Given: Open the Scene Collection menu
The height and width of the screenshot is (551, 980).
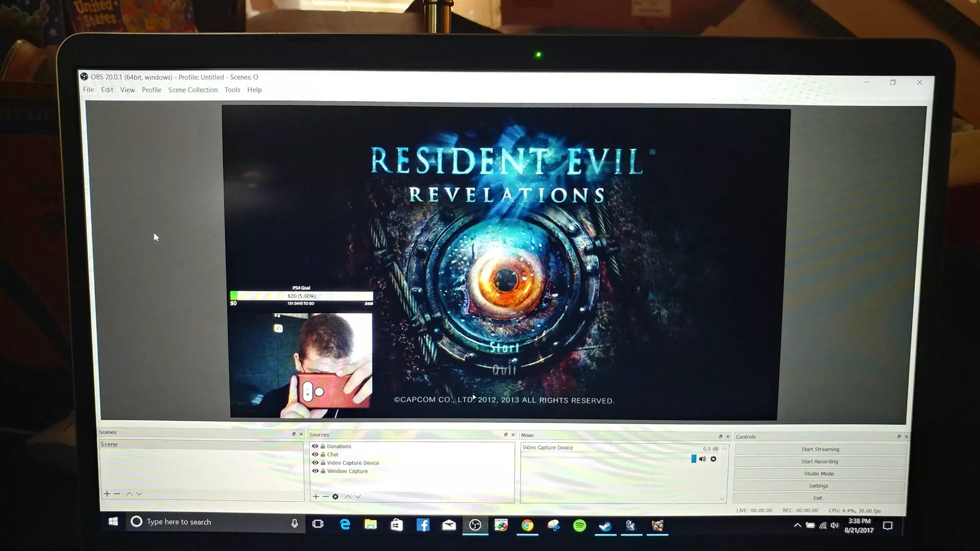Looking at the screenshot, I should coord(193,90).
